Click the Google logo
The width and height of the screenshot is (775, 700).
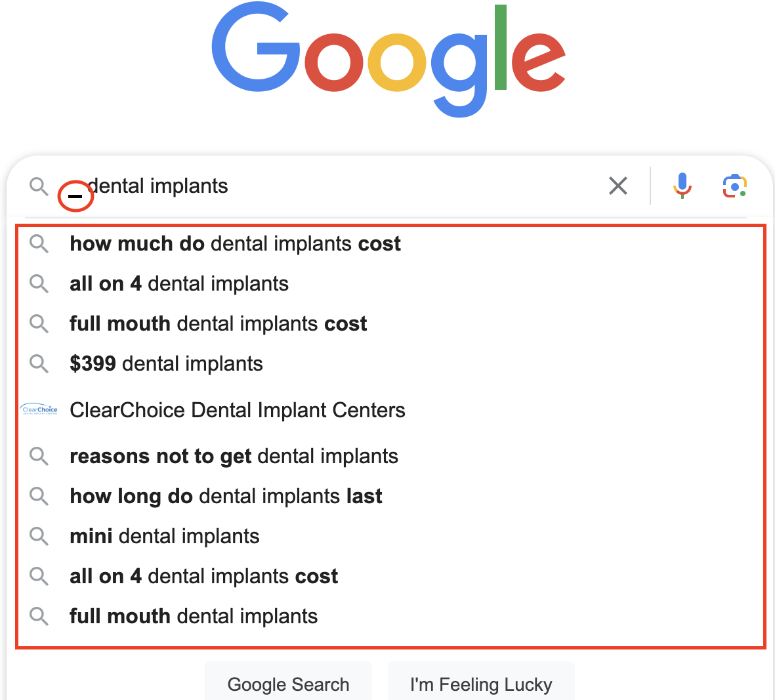pos(388,59)
